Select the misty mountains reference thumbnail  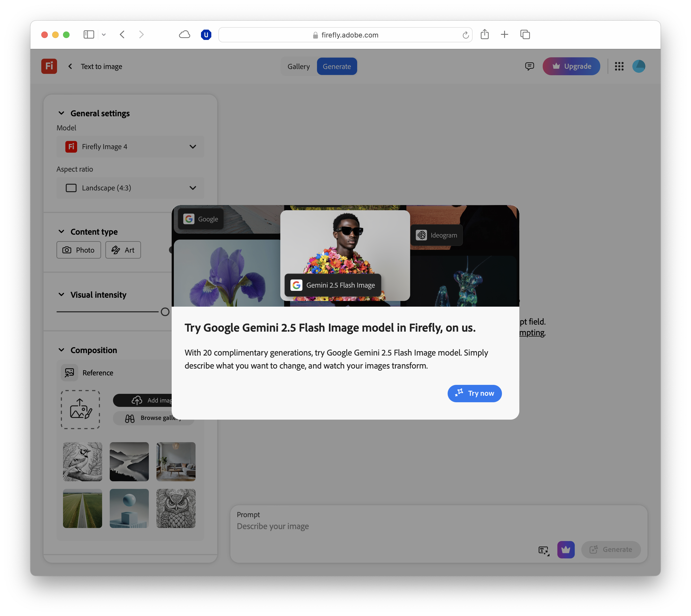point(129,462)
